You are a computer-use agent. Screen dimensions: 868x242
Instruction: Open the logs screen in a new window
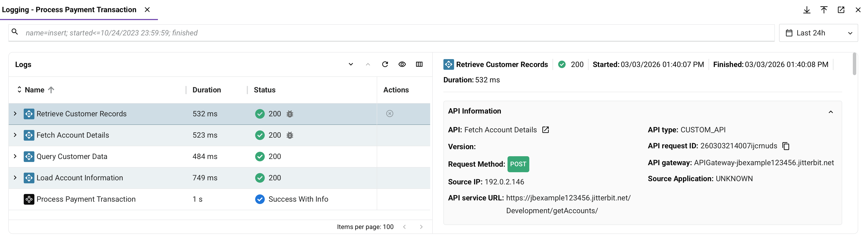pyautogui.click(x=841, y=10)
